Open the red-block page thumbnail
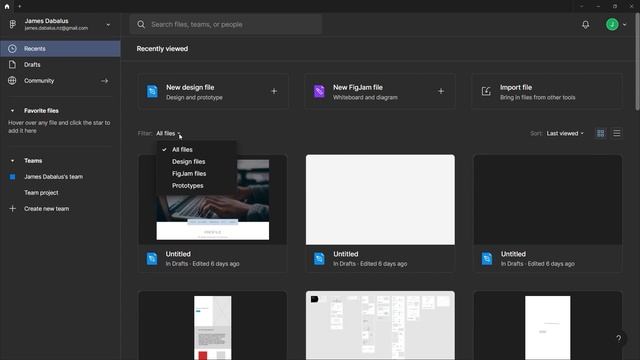This screenshot has height=360, width=640. click(x=213, y=325)
